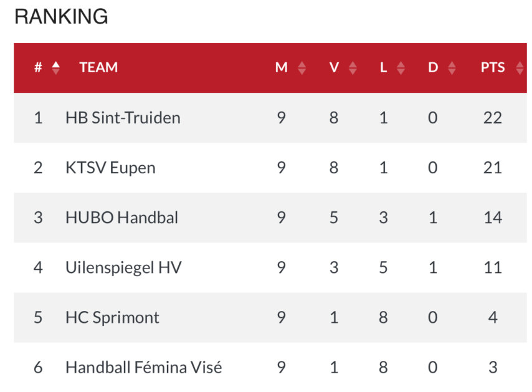Image resolution: width=532 pixels, height=392 pixels.
Task: Click the M matches header label
Action: pos(282,67)
